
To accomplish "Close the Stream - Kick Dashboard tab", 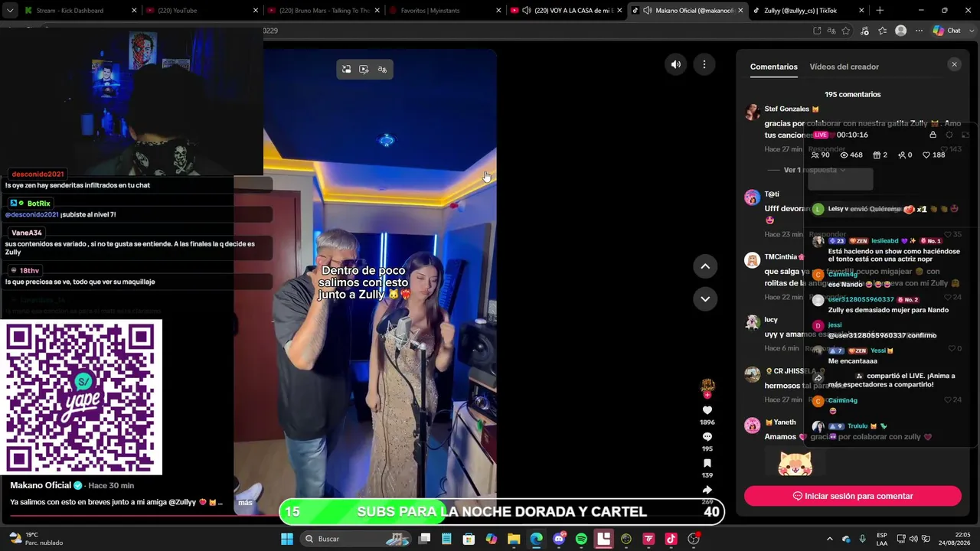I will [134, 11].
